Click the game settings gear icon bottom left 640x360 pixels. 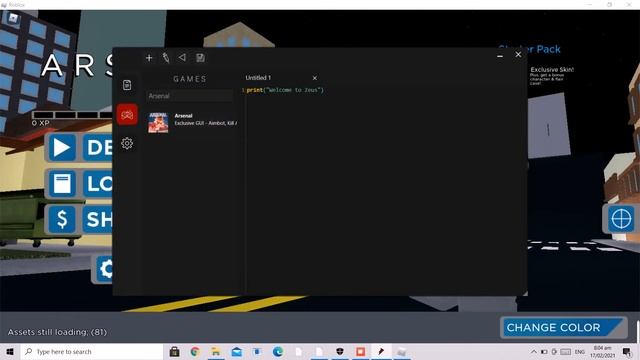pyautogui.click(x=105, y=269)
